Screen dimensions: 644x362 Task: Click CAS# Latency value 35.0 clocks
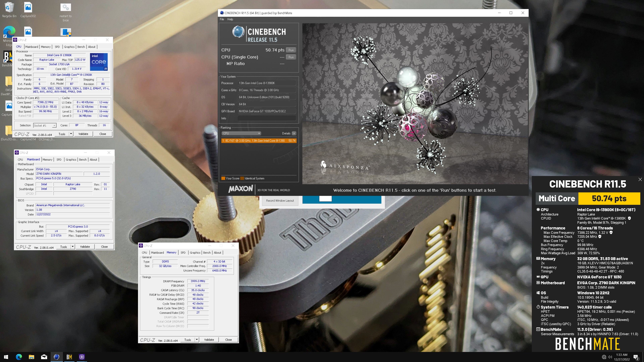point(198,290)
